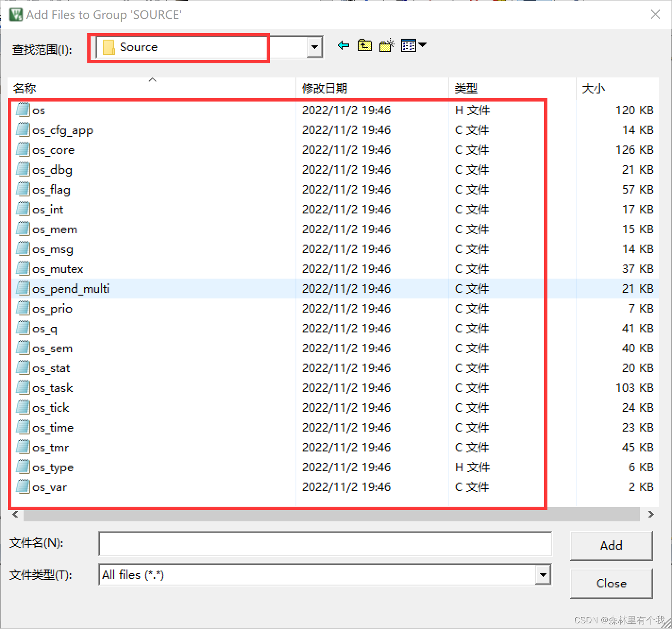Create a new folder icon
This screenshot has height=629, width=672.
point(386,45)
